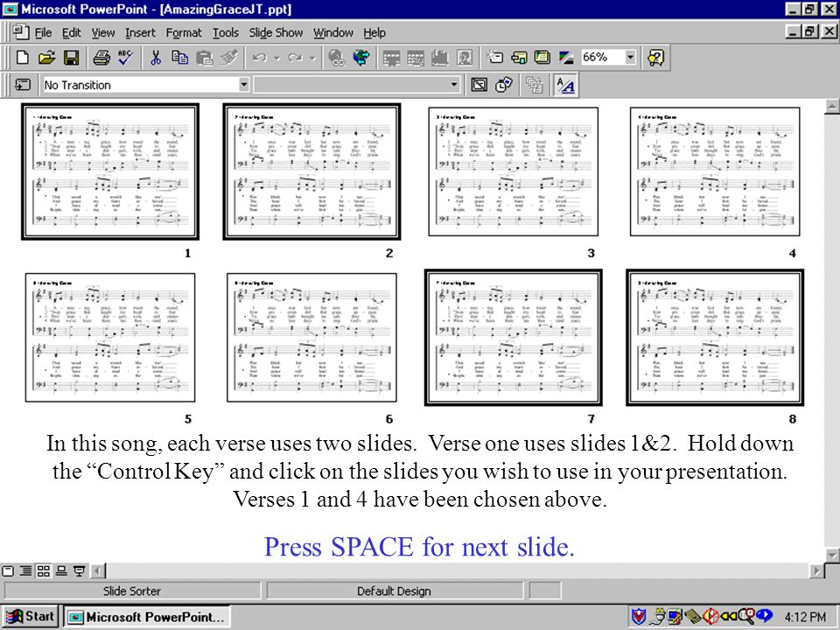840x630 pixels.
Task: Click the Windows Start button
Action: (x=30, y=617)
